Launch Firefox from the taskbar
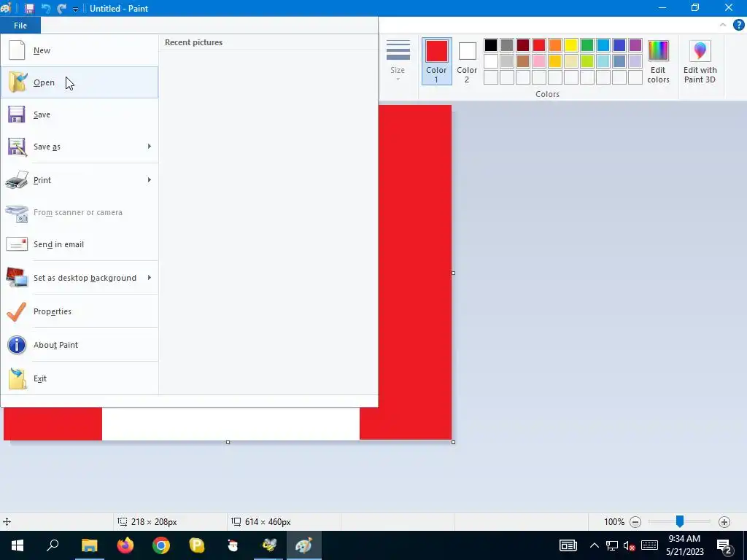Image resolution: width=747 pixels, height=560 pixels. [x=125, y=545]
